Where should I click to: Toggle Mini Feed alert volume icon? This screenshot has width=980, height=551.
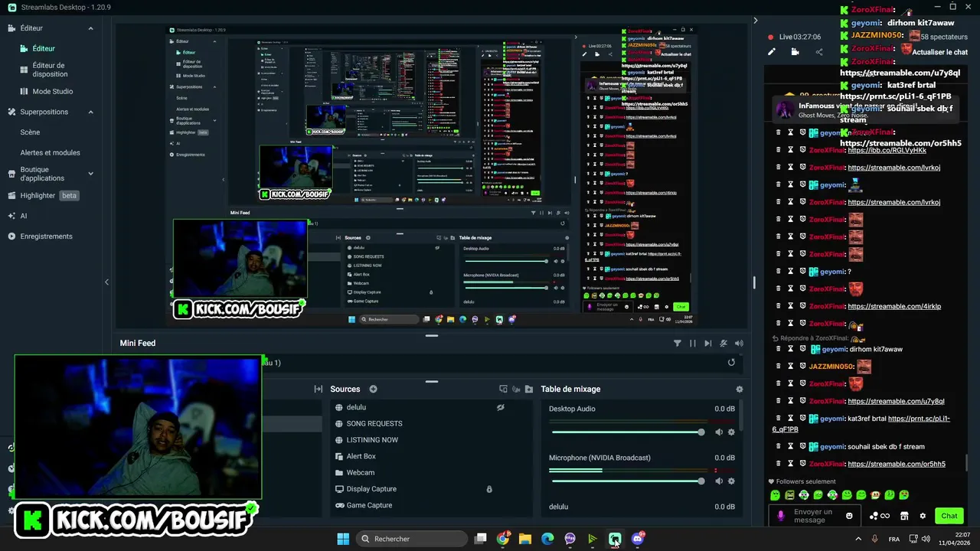coord(739,344)
